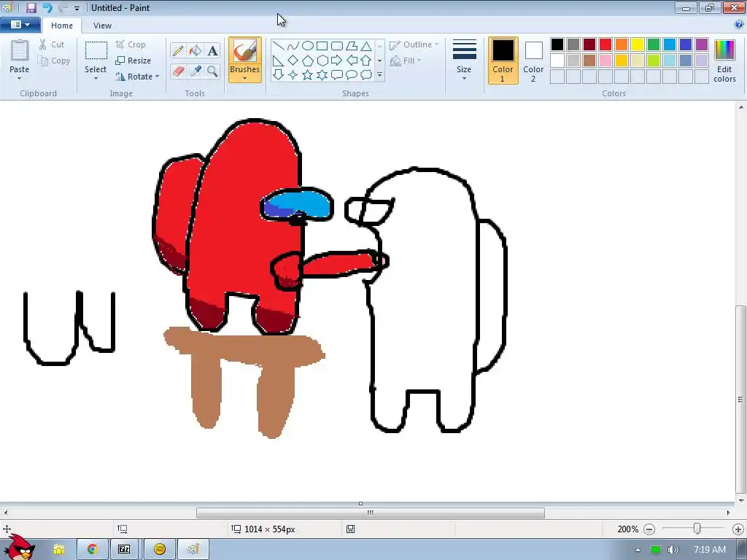The height and width of the screenshot is (560, 747).
Task: Click the volume speaker tray icon
Action: 673,550
